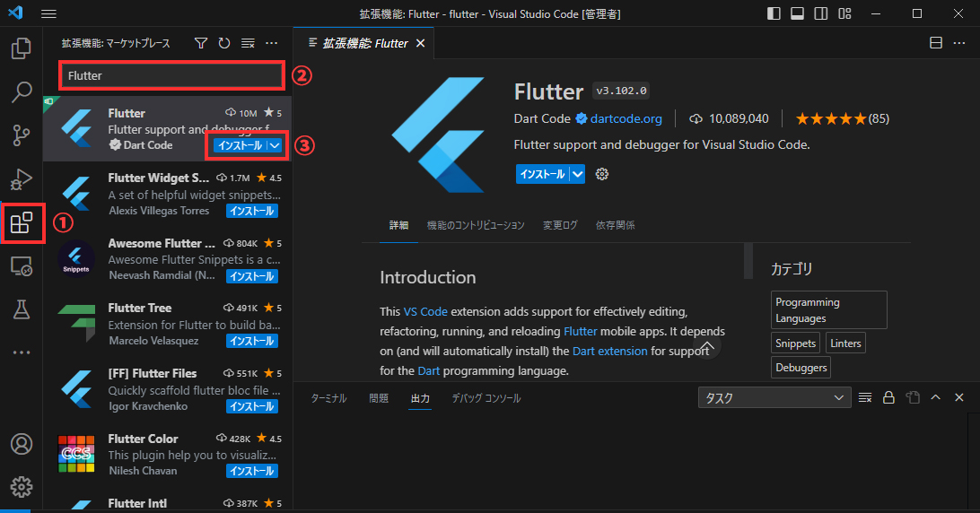Open the Run and Debug view
This screenshot has width=980, height=513.
[22, 179]
